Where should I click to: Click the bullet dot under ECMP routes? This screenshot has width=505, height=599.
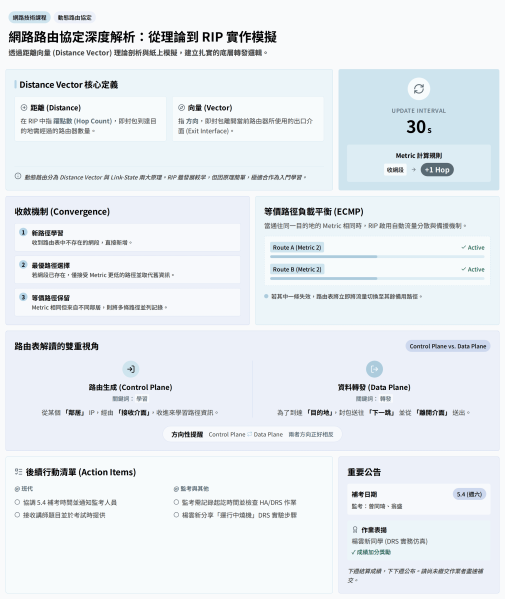click(266, 296)
